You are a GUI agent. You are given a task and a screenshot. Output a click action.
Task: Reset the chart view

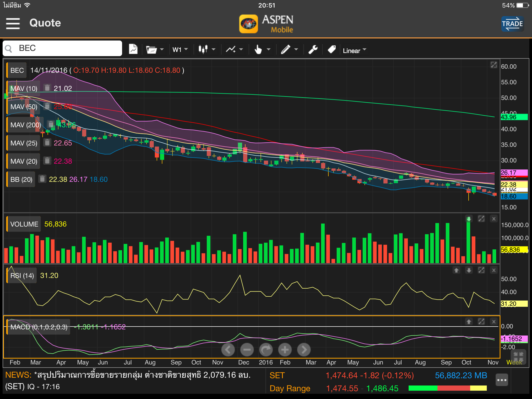pyautogui.click(x=266, y=350)
